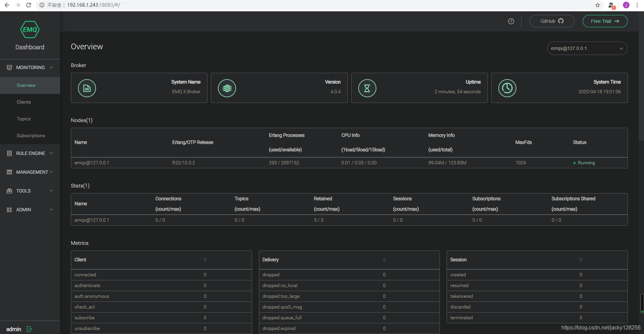Click the MANAGEMENT menu icon
Image resolution: width=644 pixels, height=334 pixels.
coord(9,172)
